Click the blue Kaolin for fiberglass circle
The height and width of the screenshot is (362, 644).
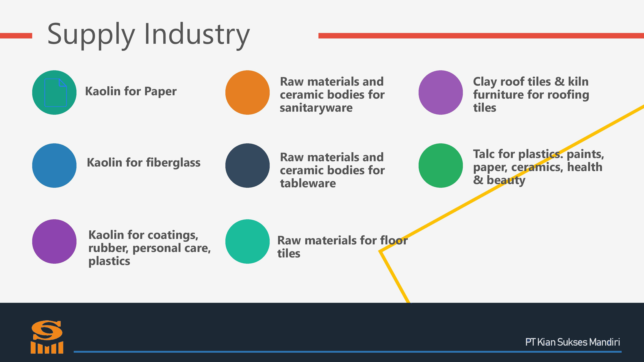[x=54, y=165]
